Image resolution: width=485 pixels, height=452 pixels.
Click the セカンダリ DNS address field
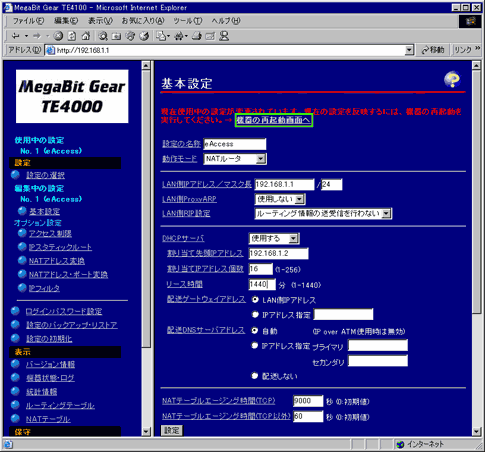pos(378,361)
